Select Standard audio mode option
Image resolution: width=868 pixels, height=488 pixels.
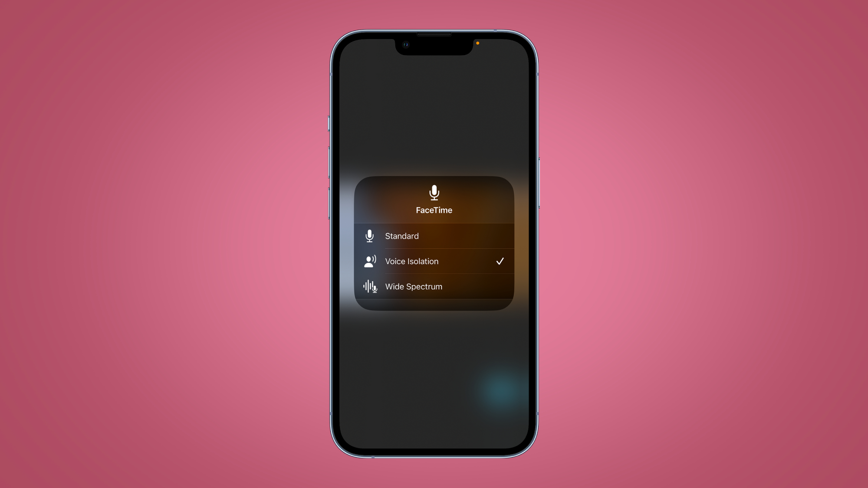tap(434, 236)
